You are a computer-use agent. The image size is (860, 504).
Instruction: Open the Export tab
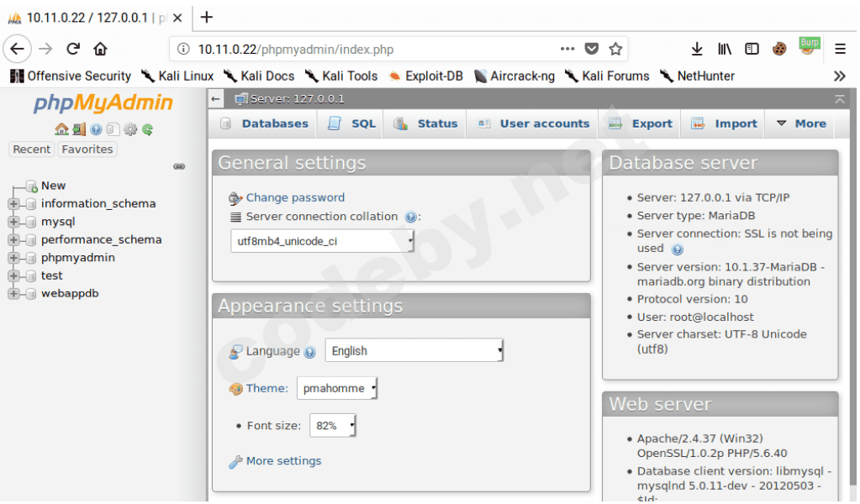(x=641, y=123)
